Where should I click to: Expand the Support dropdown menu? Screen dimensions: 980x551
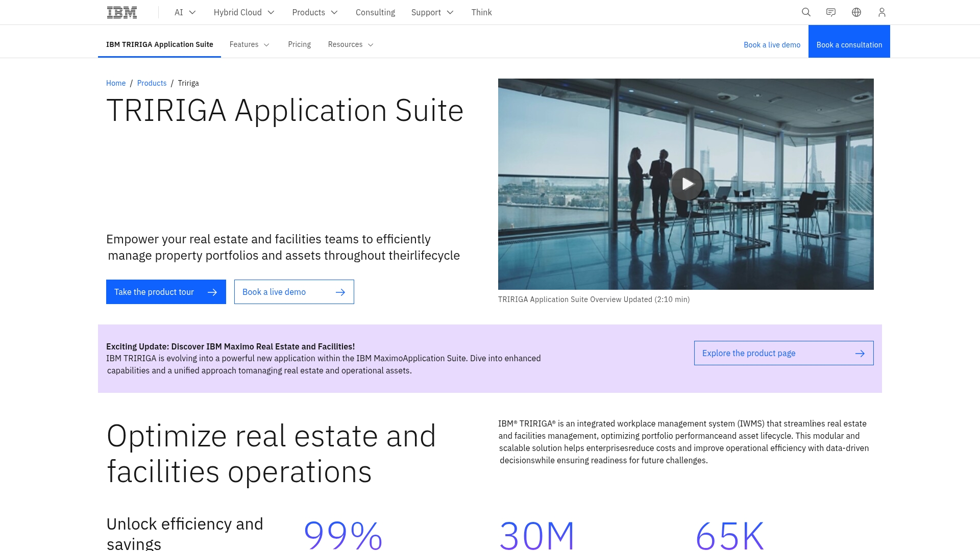point(432,12)
